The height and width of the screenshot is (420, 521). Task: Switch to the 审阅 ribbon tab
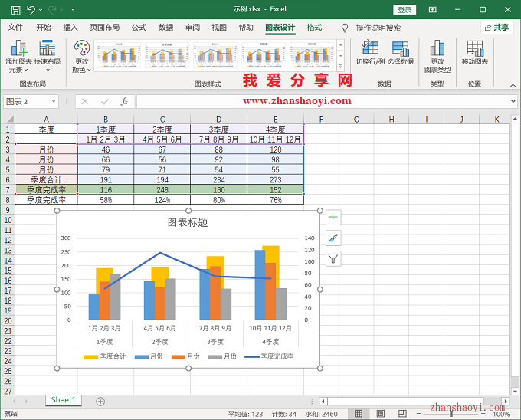pos(192,28)
